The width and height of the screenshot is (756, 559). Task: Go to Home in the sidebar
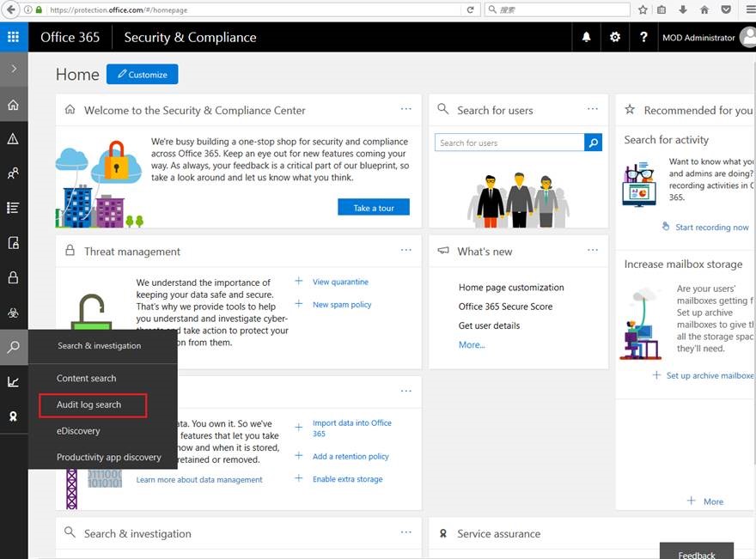tap(14, 105)
